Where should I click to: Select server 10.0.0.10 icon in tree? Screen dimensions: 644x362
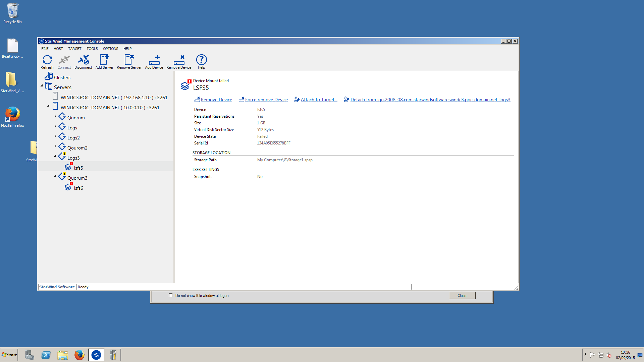click(x=55, y=106)
